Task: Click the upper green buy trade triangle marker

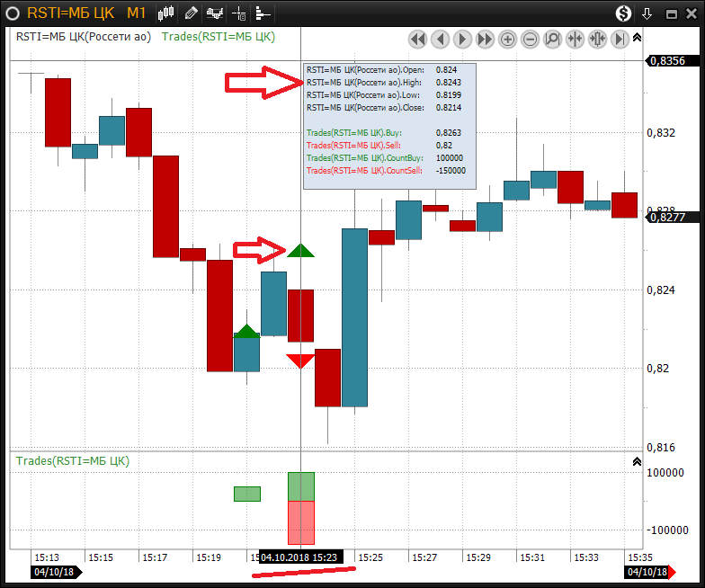Action: [300, 251]
